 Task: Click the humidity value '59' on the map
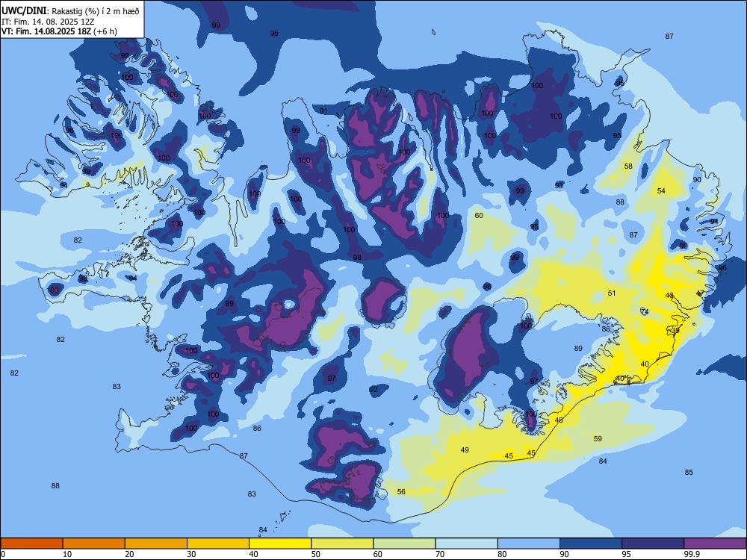(x=598, y=438)
